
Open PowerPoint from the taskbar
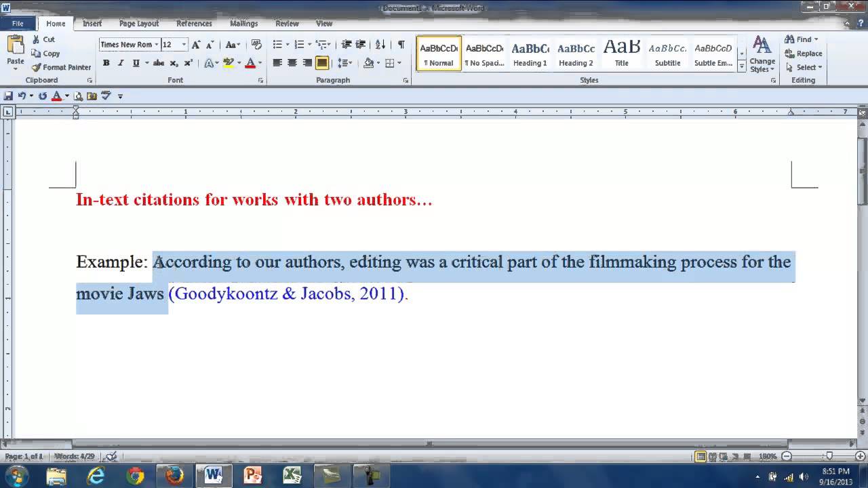252,475
